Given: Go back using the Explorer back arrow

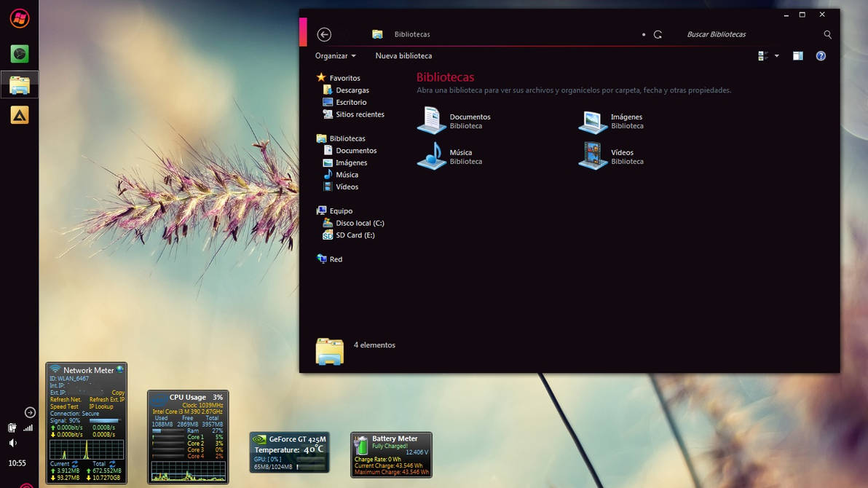Looking at the screenshot, I should pos(324,34).
